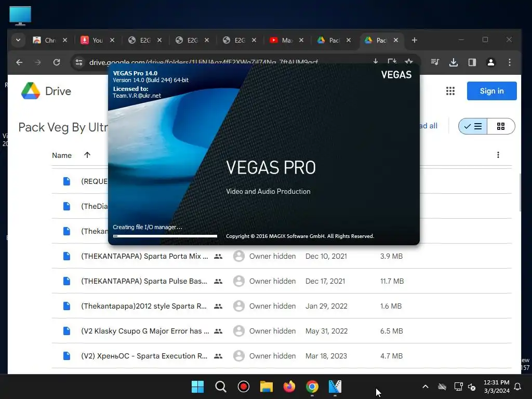Screen dimensions: 532x399
Task: Close the YouTube Ma tab
Action: pos(301,40)
